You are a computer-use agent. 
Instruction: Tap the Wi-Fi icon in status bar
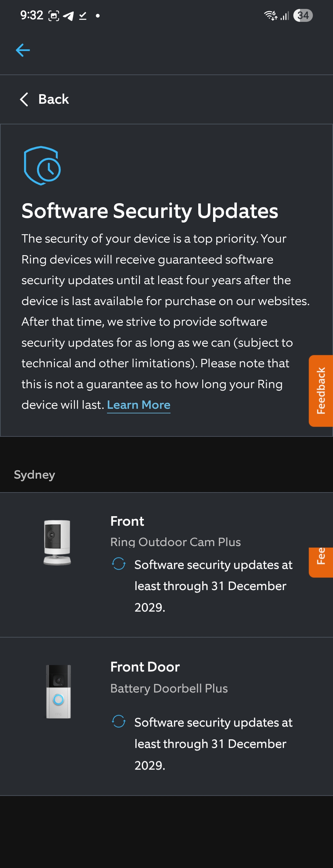271,15
